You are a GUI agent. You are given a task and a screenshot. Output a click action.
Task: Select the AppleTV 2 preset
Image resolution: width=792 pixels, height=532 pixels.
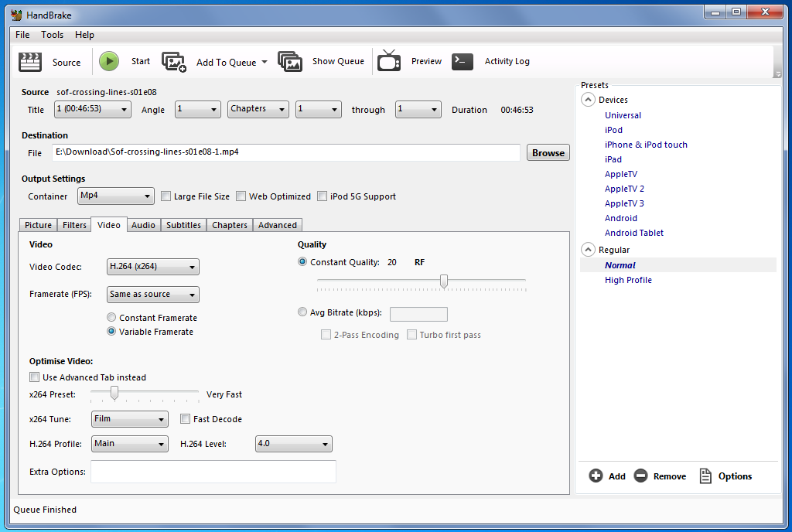tap(624, 189)
